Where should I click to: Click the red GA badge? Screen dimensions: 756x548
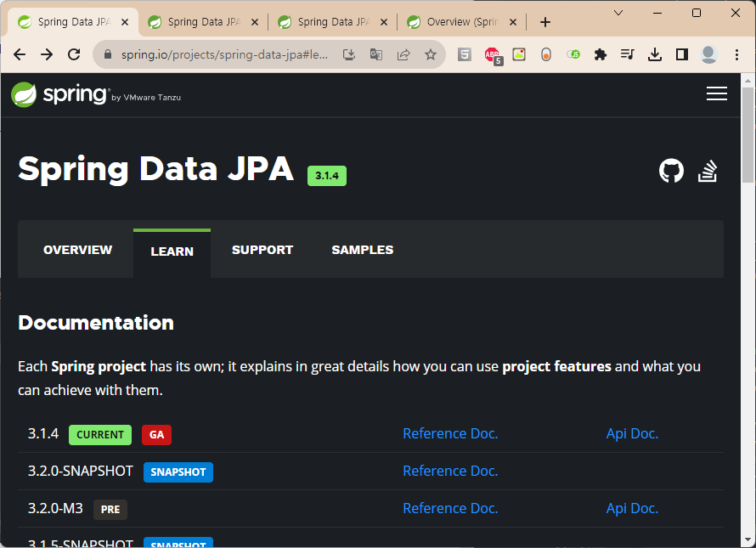pyautogui.click(x=156, y=435)
